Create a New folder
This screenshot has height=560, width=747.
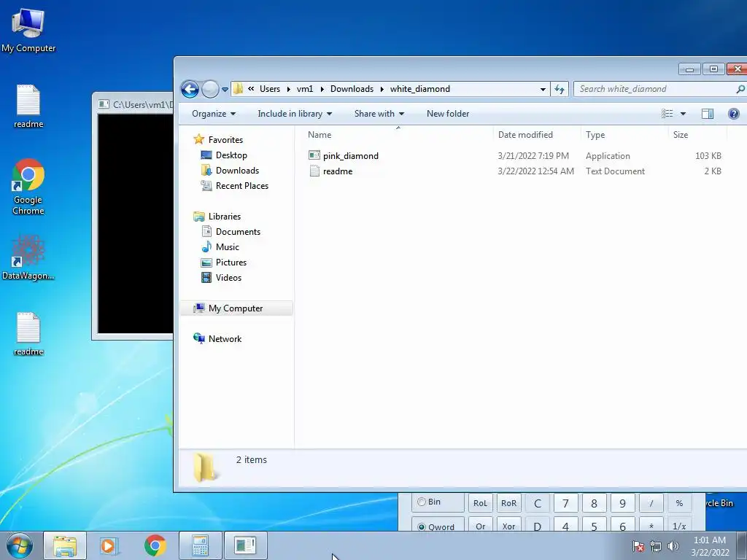point(448,114)
